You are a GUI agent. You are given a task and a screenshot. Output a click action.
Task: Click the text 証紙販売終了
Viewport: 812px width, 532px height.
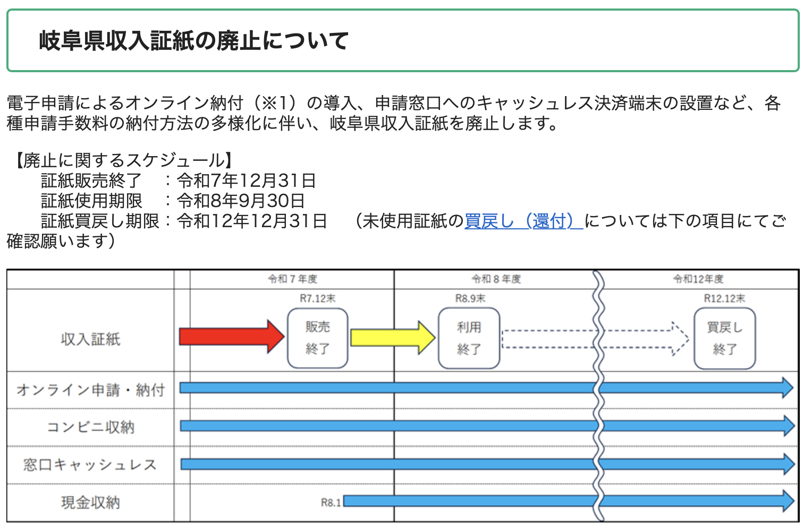(x=91, y=181)
